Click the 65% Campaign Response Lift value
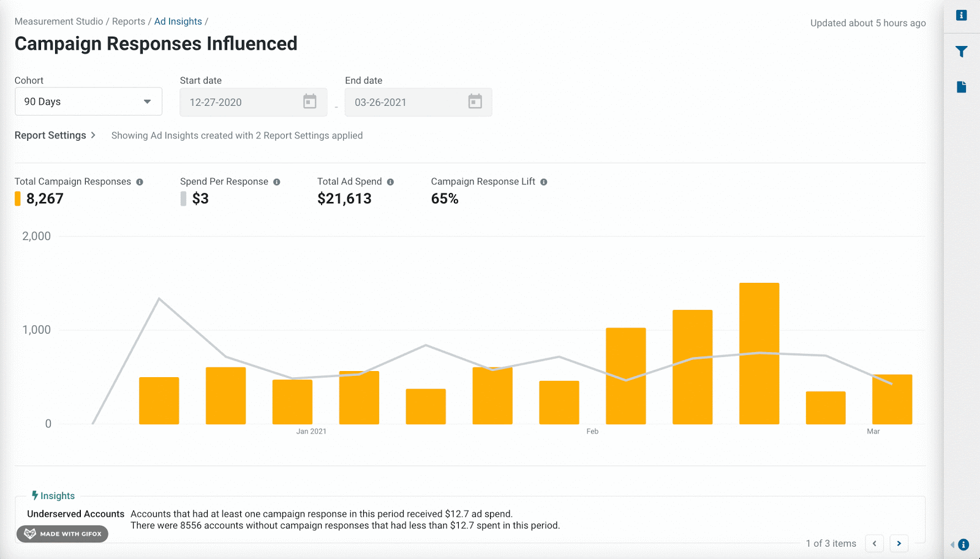 click(x=445, y=198)
